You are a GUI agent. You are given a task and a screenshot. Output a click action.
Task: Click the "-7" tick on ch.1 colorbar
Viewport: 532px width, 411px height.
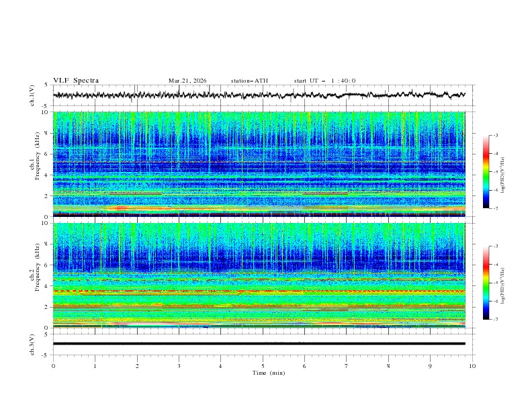495,208
